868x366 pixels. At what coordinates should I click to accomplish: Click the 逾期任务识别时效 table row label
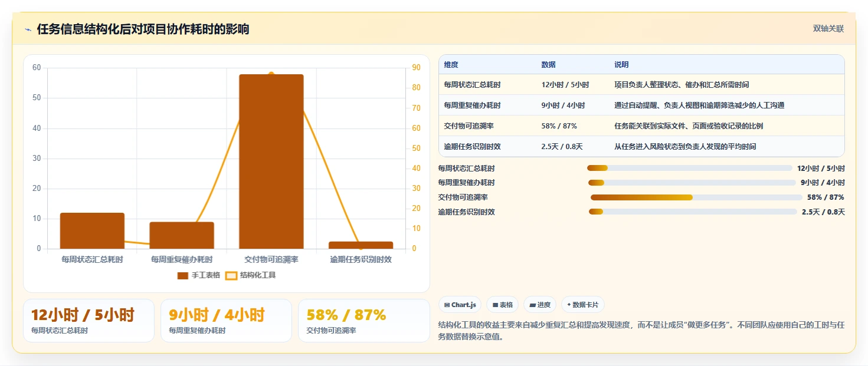[x=472, y=147]
